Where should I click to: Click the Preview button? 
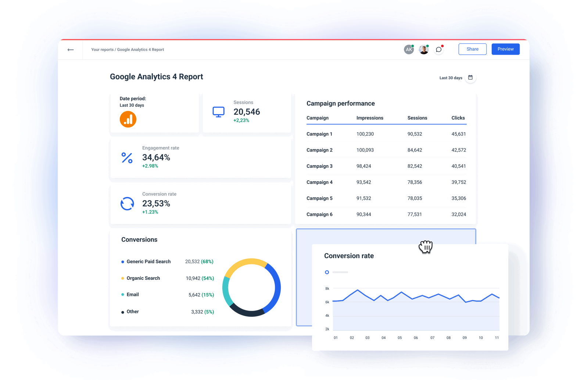point(505,49)
